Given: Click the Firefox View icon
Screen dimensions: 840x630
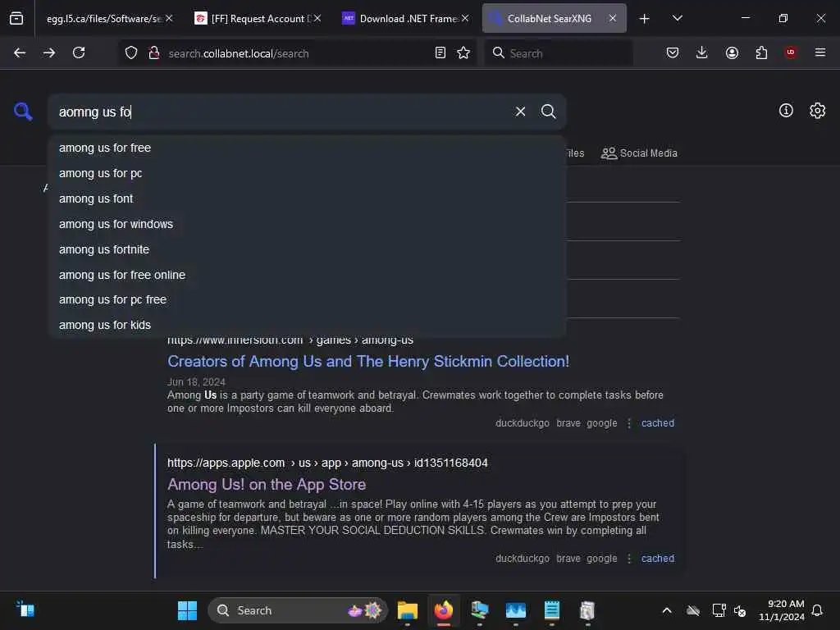Looking at the screenshot, I should (16, 18).
